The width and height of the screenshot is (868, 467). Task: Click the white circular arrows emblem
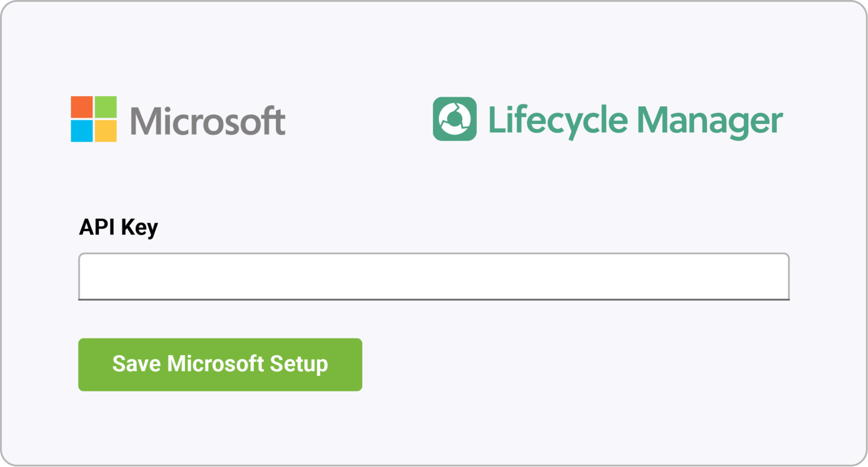coord(455,119)
